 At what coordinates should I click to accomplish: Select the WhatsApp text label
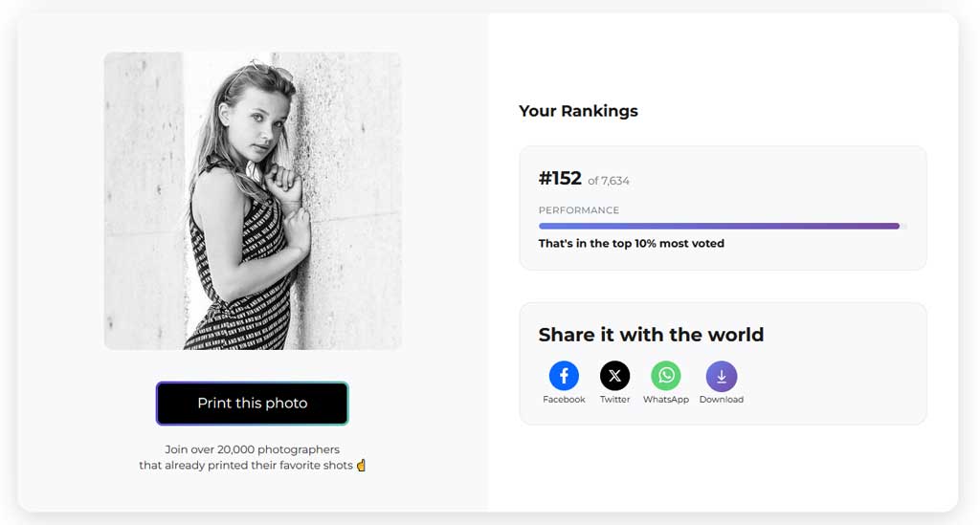point(666,400)
